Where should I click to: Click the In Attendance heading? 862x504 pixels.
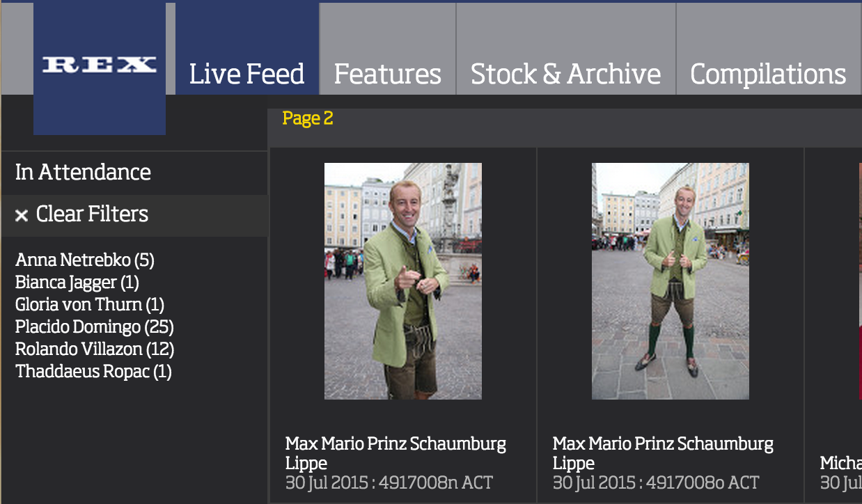point(83,172)
